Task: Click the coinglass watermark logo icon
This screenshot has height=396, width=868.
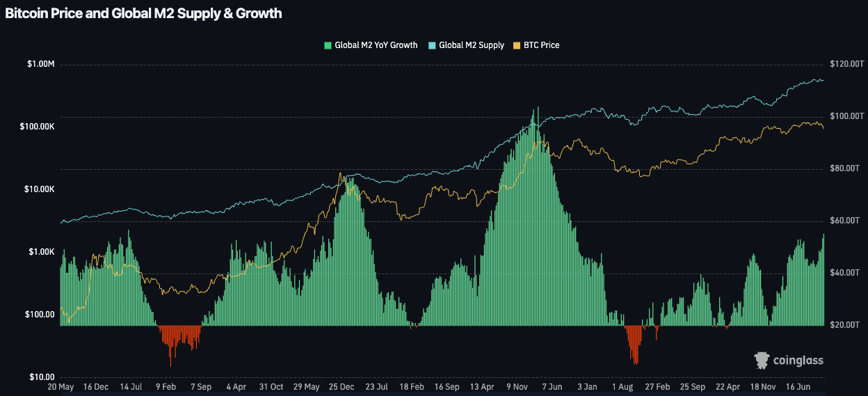Action: 763,360
